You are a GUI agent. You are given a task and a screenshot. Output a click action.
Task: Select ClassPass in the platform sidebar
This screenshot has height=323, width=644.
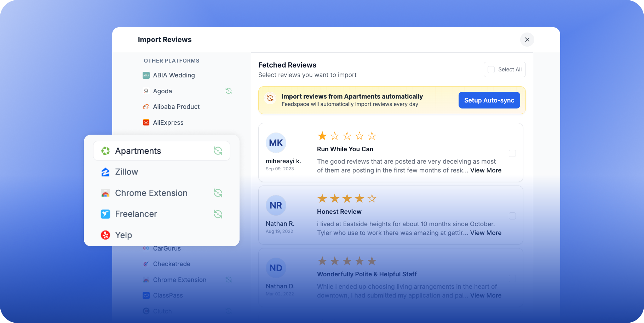point(168,295)
